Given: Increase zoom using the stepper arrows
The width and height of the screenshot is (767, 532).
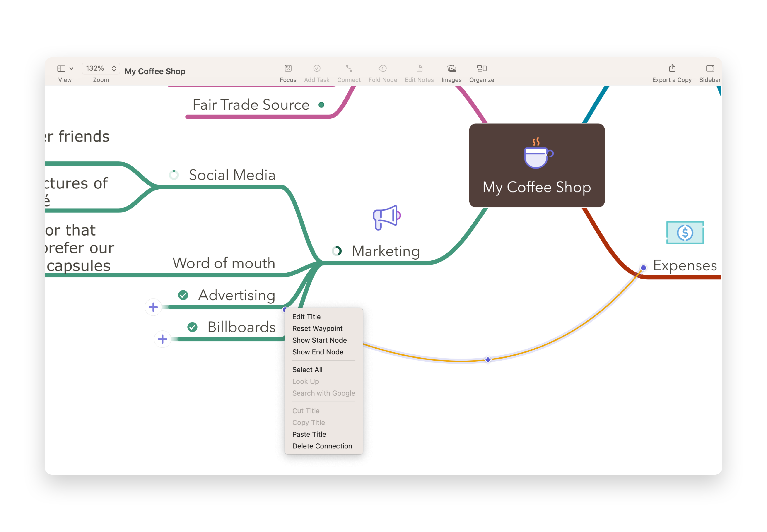Looking at the screenshot, I should [114, 66].
